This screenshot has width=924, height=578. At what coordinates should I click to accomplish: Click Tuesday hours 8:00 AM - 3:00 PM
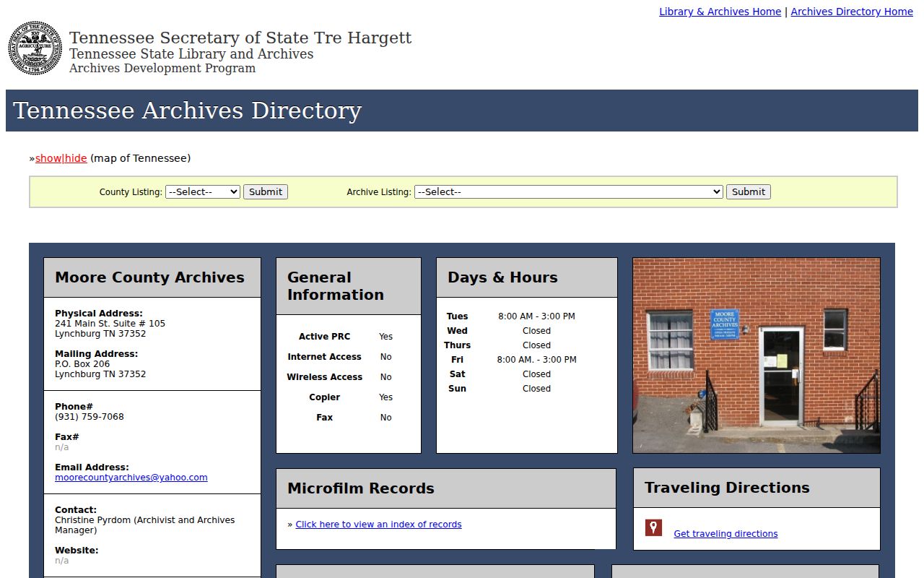point(536,316)
